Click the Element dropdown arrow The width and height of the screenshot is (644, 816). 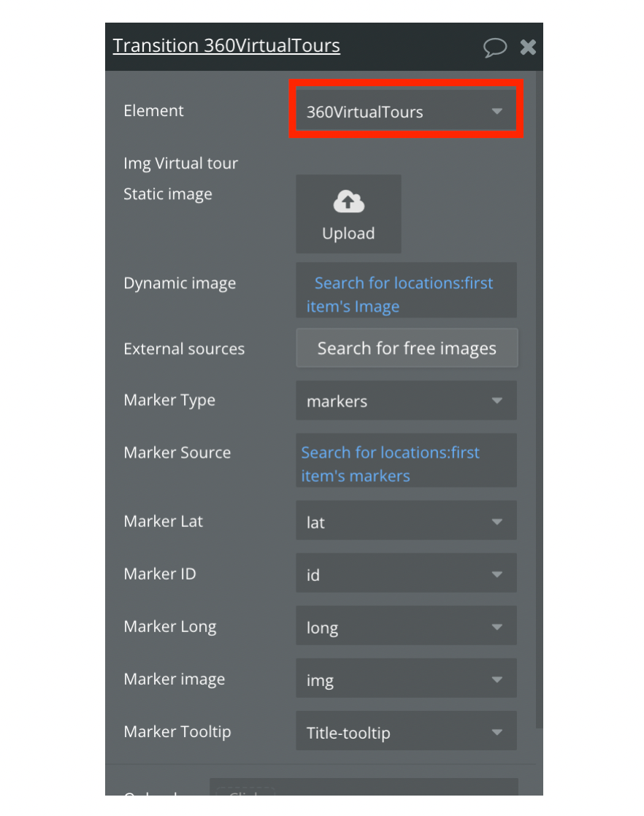click(x=497, y=112)
